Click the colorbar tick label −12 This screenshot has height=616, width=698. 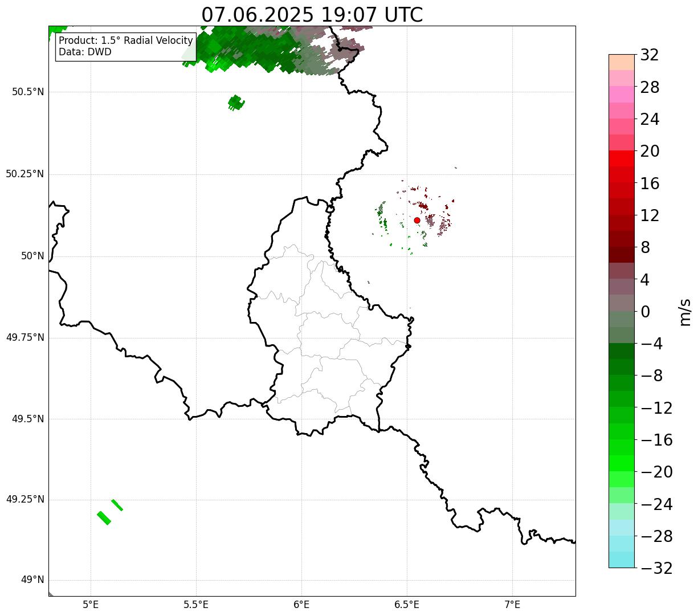pyautogui.click(x=656, y=408)
